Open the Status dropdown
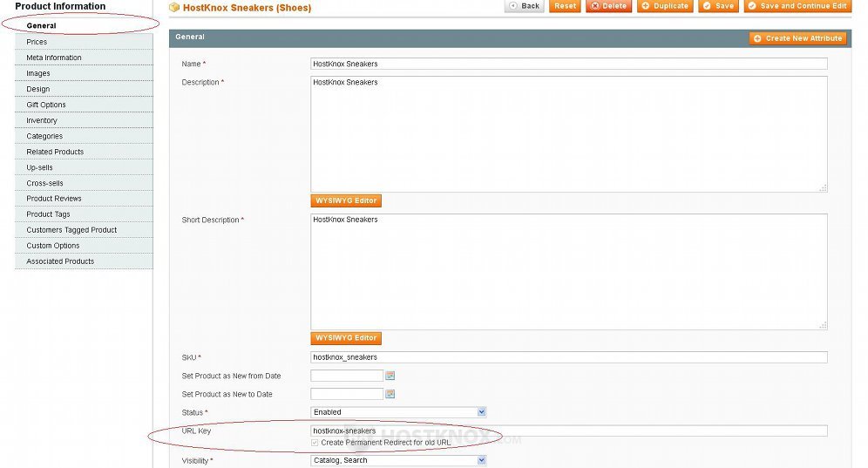 coord(398,412)
